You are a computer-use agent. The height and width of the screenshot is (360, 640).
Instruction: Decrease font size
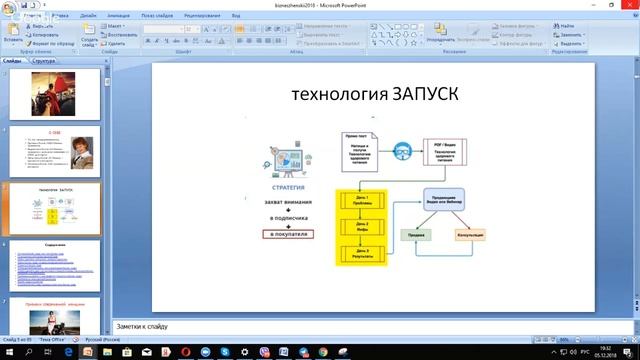[x=215, y=29]
